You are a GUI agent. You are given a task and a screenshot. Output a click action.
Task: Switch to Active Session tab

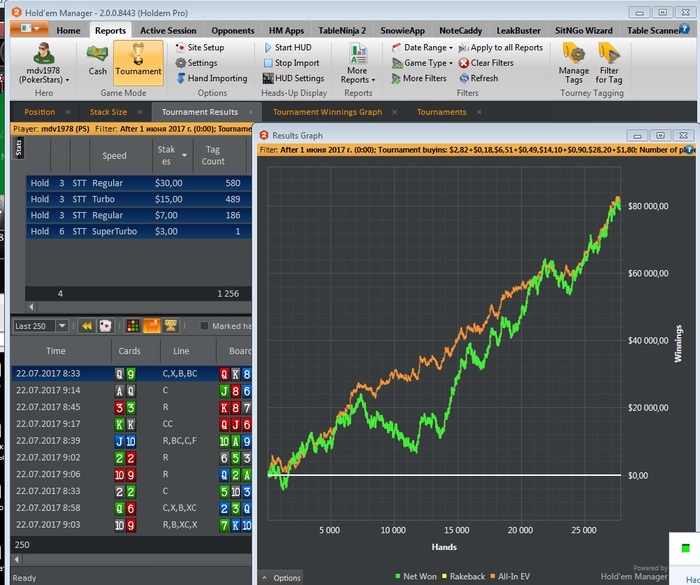[x=168, y=30]
